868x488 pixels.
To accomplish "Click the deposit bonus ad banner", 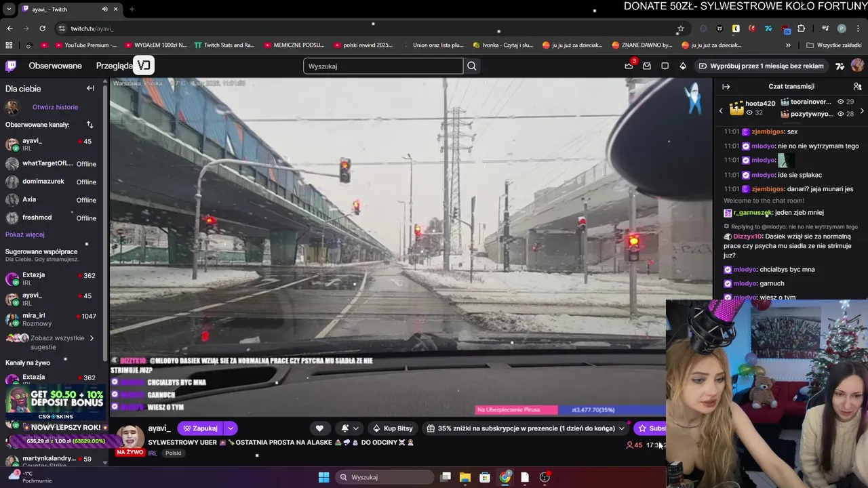I will click(54, 404).
